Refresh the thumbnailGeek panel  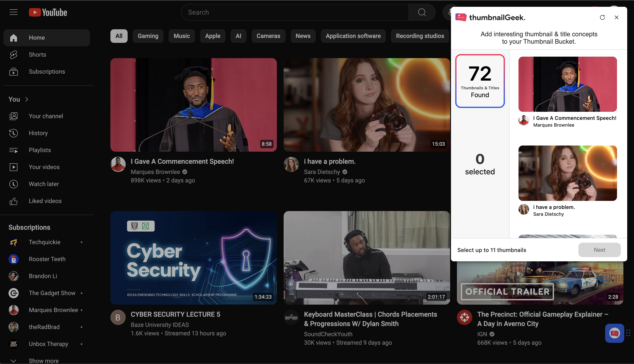[603, 17]
